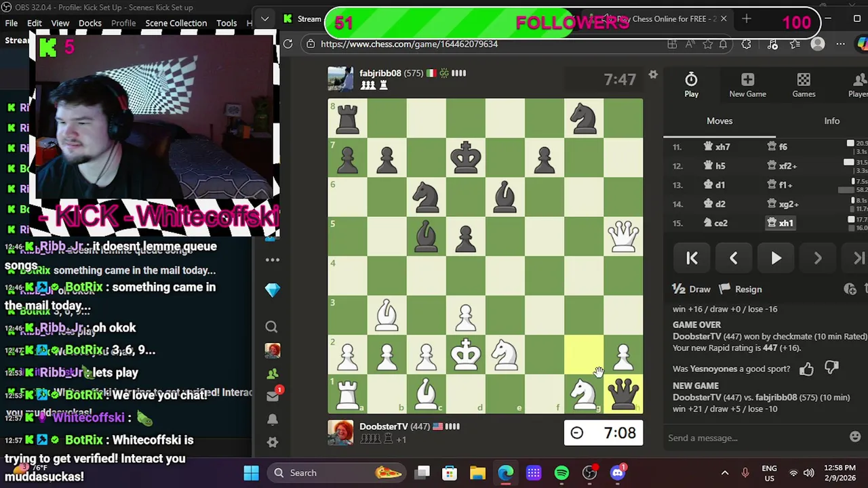Open volume control in system tray
868x488 pixels.
[808, 473]
